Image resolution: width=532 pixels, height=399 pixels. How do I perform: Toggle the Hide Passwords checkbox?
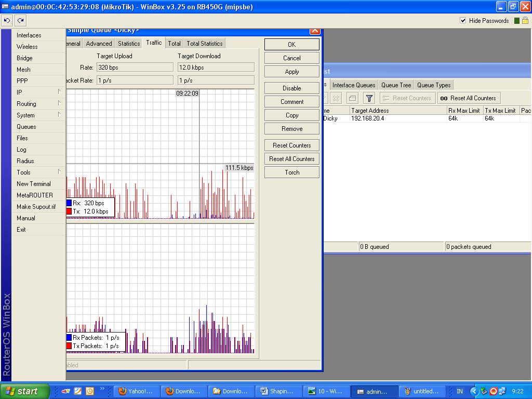coord(463,20)
